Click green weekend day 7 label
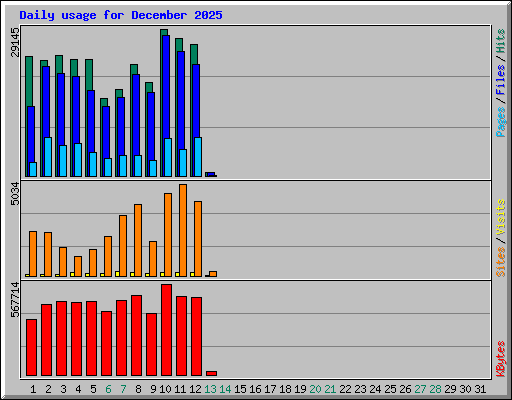The image size is (512, 400). tap(123, 389)
